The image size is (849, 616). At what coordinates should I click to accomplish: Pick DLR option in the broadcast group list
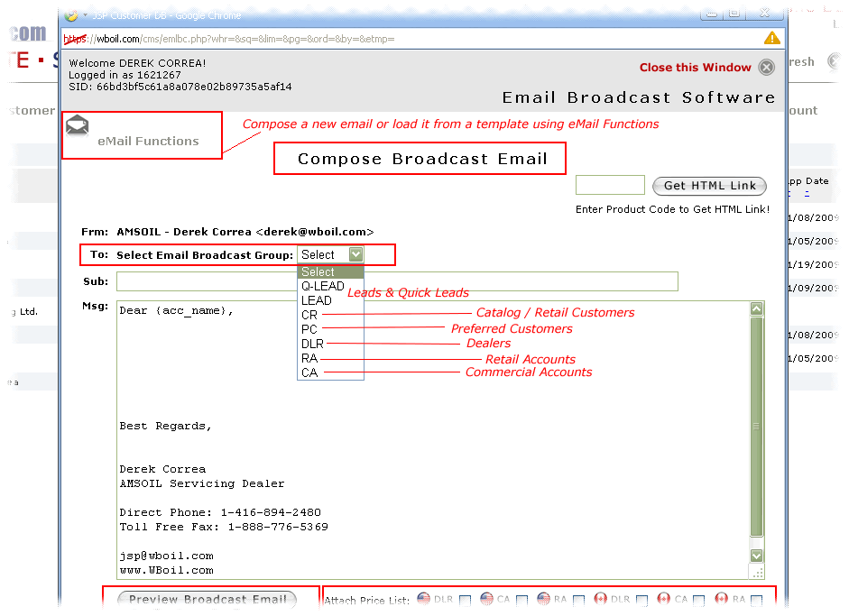[330, 344]
